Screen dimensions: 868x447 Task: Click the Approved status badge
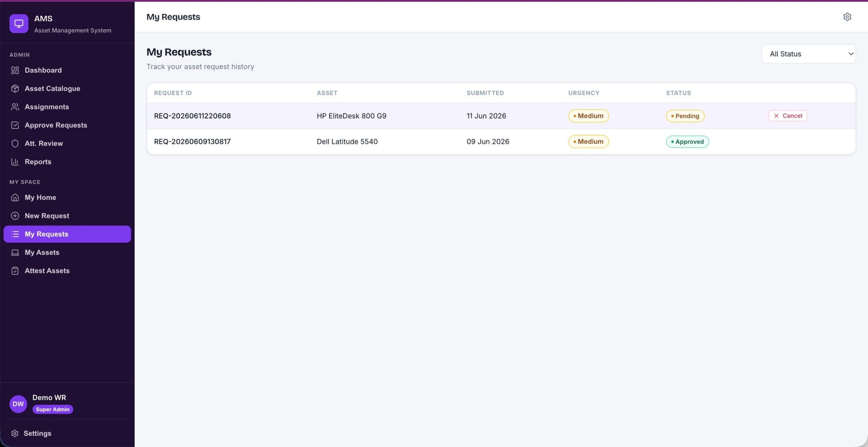click(687, 142)
